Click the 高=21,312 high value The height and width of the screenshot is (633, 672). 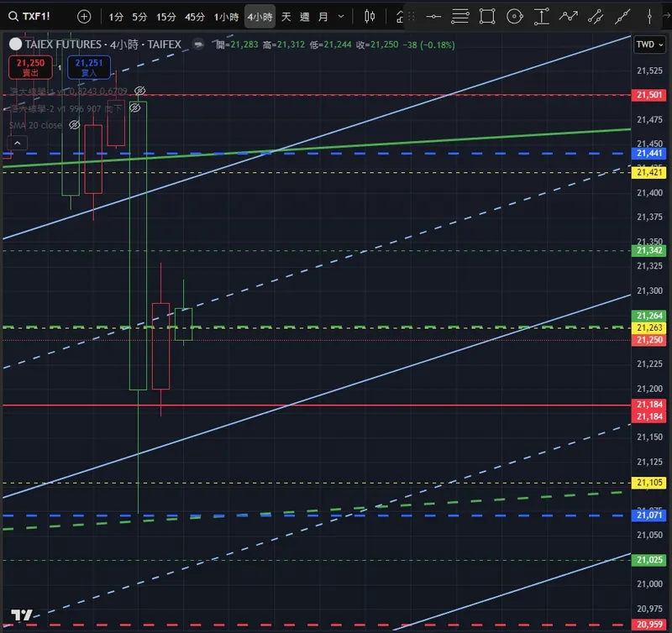coord(284,44)
